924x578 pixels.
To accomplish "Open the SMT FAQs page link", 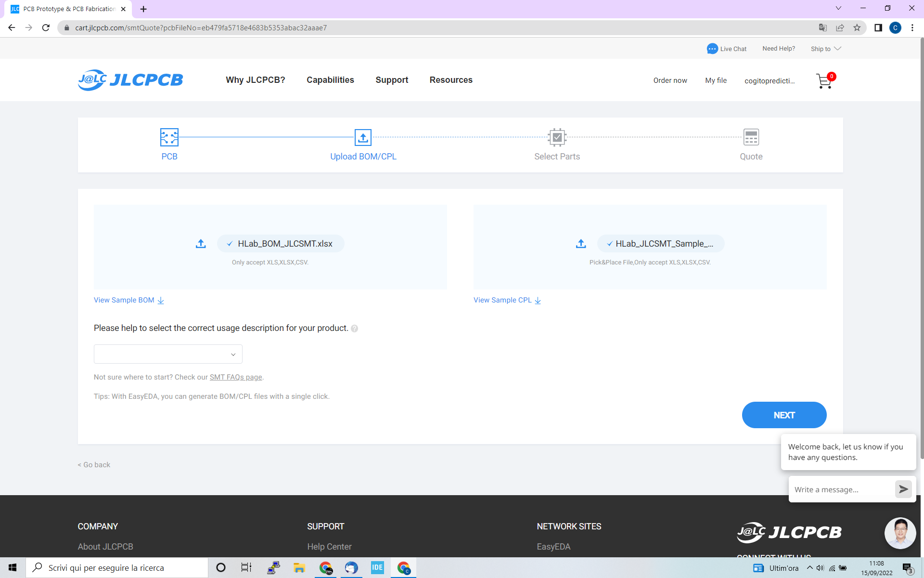I will (236, 377).
